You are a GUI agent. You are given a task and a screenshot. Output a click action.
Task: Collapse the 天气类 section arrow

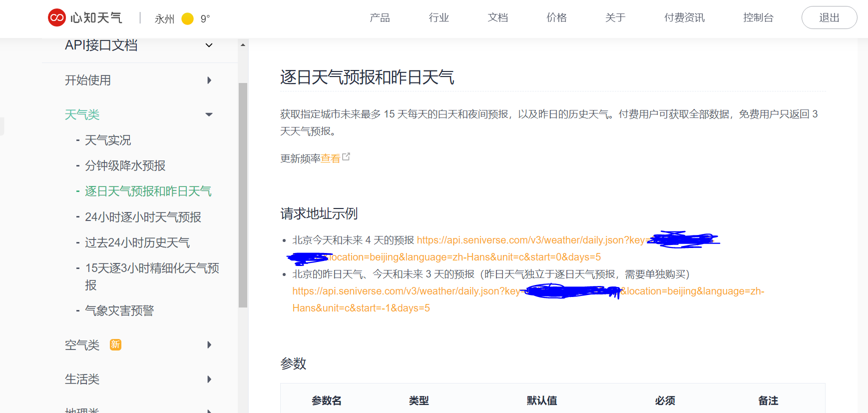209,114
